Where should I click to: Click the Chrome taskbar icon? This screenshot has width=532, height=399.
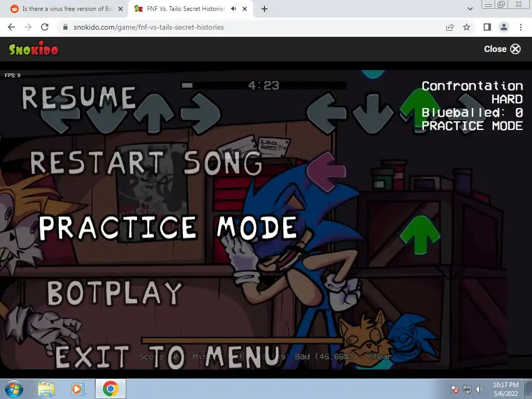[x=110, y=389]
